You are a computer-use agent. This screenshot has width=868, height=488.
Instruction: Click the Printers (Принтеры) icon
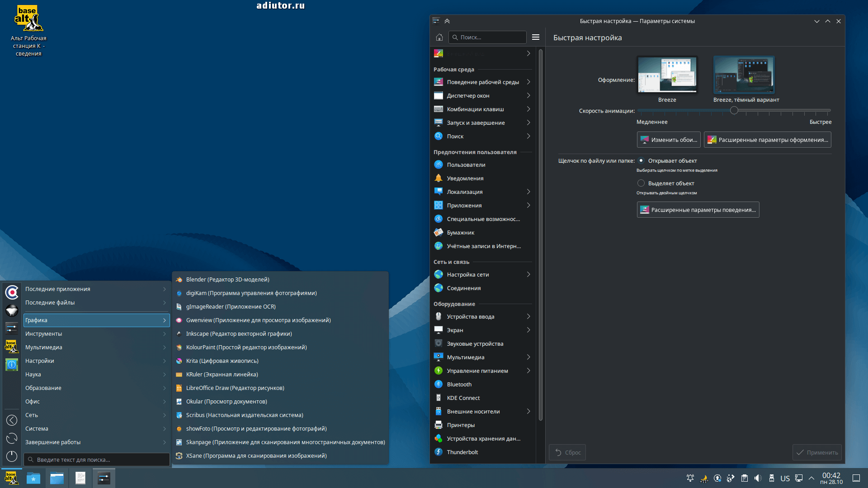(439, 425)
